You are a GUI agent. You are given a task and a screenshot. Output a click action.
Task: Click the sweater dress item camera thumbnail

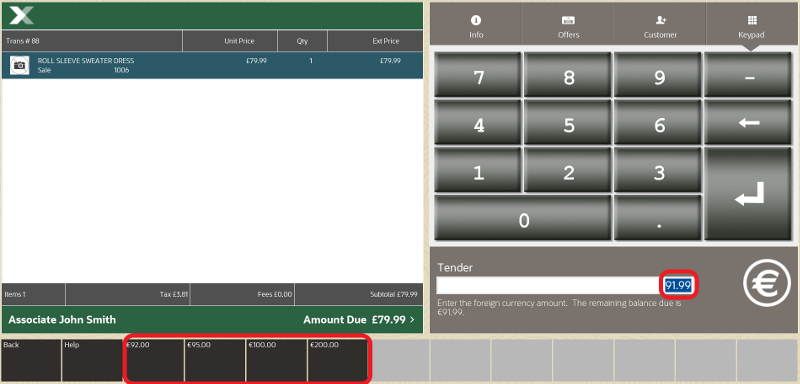(19, 65)
